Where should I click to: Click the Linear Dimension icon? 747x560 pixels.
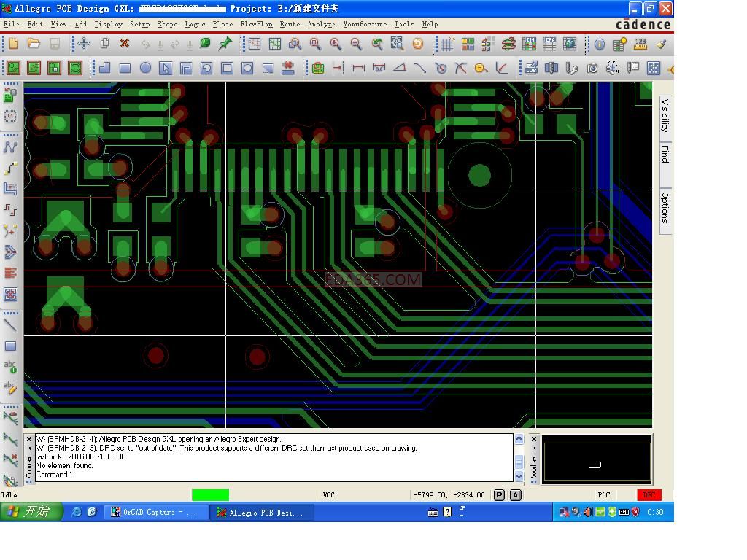[358, 68]
